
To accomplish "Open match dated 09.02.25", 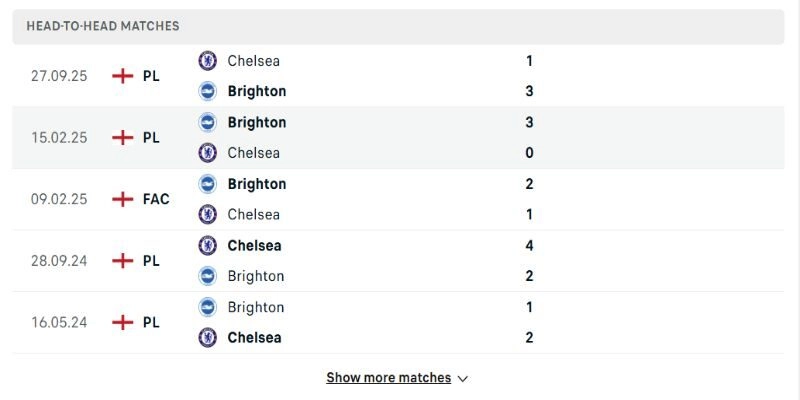I will pos(59,199).
